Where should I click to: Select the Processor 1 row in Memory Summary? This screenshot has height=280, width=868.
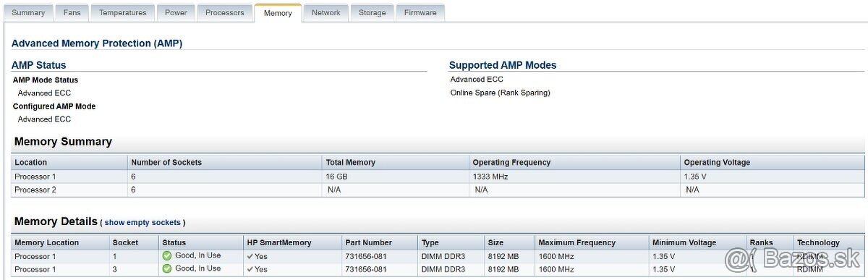(438, 176)
